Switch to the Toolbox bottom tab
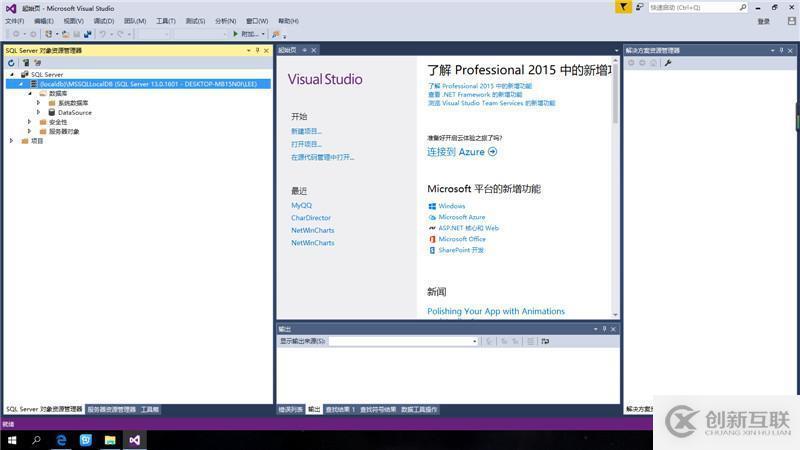This screenshot has width=800, height=450. pos(149,409)
